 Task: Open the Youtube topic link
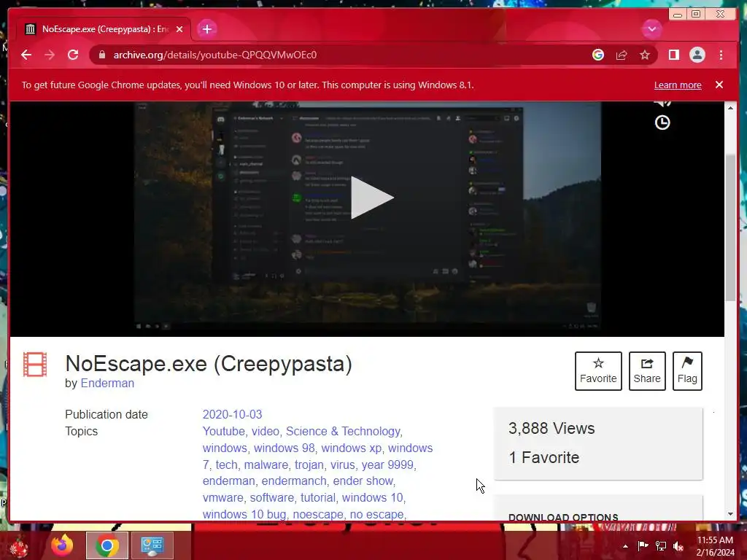223,431
